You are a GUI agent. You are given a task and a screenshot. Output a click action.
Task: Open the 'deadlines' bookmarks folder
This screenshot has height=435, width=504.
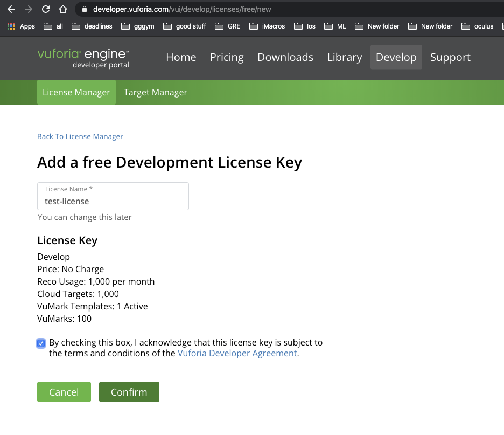(x=92, y=26)
